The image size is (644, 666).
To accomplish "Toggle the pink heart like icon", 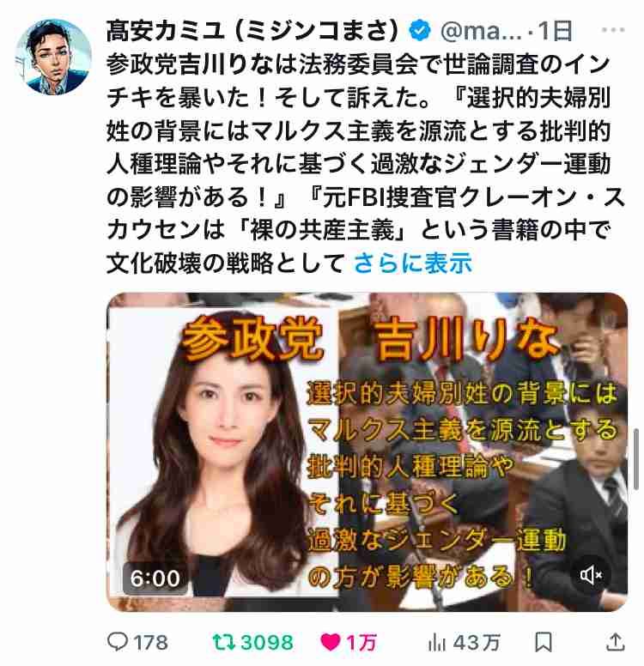I will (x=331, y=642).
